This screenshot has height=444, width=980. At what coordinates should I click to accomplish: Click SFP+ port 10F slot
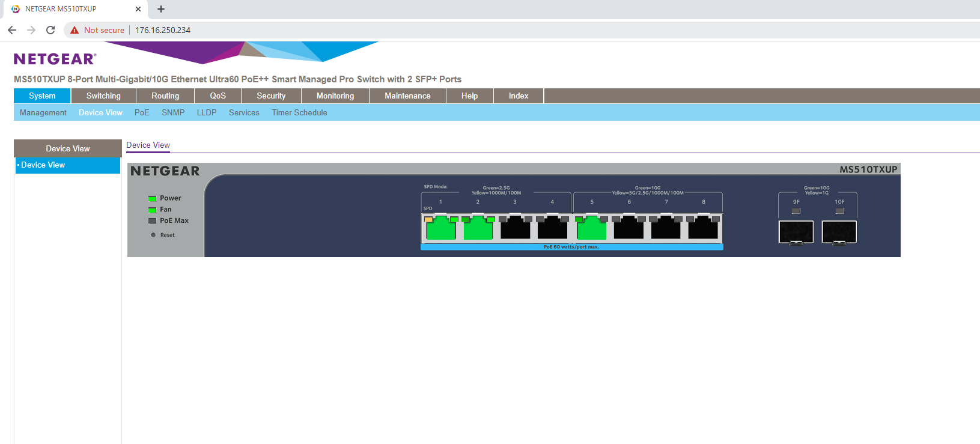839,232
